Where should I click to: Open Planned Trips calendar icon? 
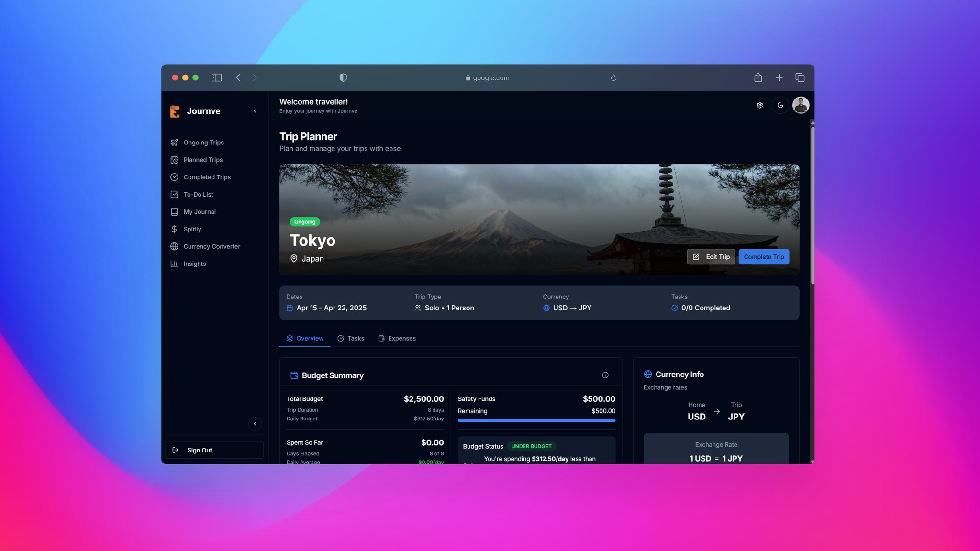click(x=174, y=160)
